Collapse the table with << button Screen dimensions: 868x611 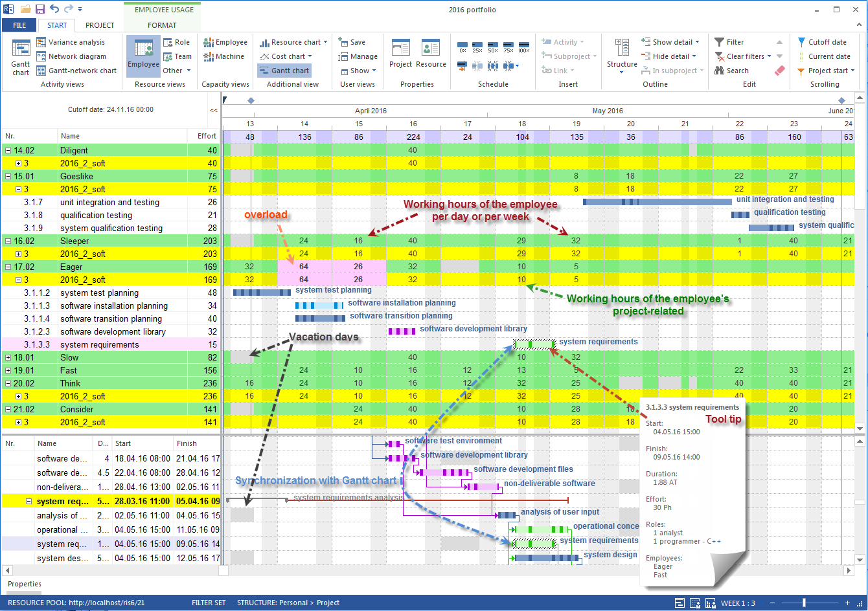[214, 110]
